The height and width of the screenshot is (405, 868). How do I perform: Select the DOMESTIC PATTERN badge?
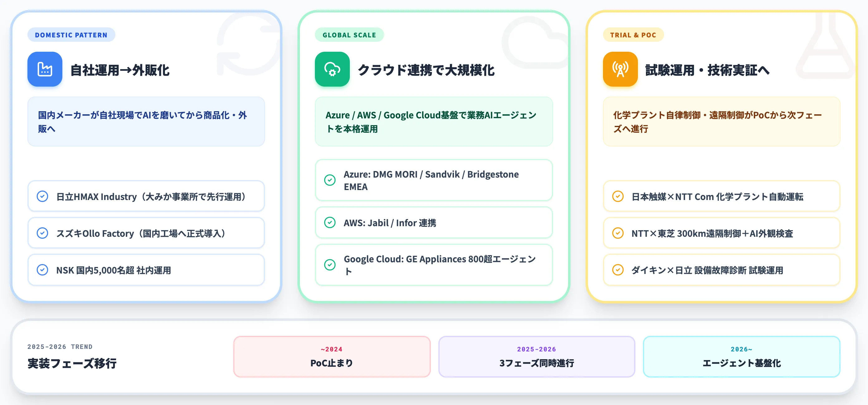[x=71, y=35]
